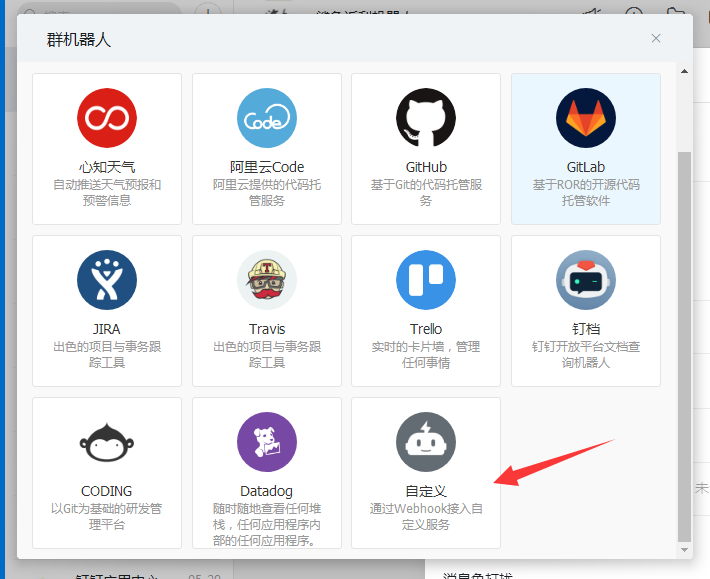Click the scrollbar down arrow

pyautogui.click(x=684, y=550)
